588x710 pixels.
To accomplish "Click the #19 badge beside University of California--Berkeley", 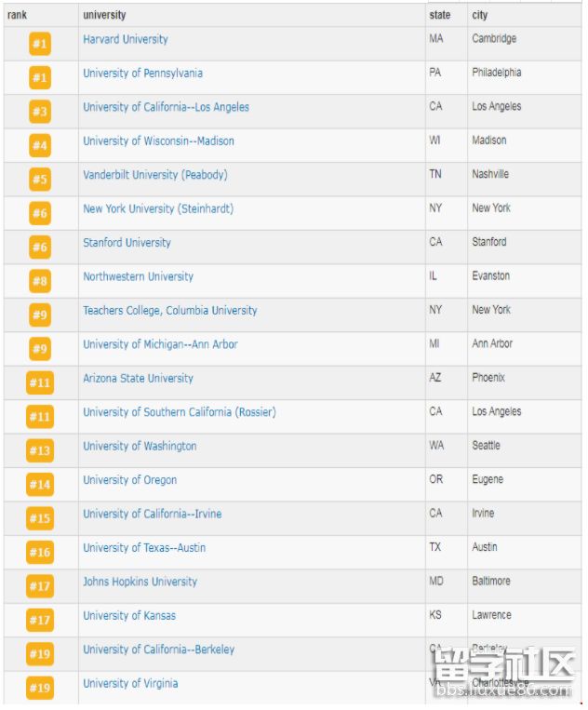I will (x=40, y=654).
